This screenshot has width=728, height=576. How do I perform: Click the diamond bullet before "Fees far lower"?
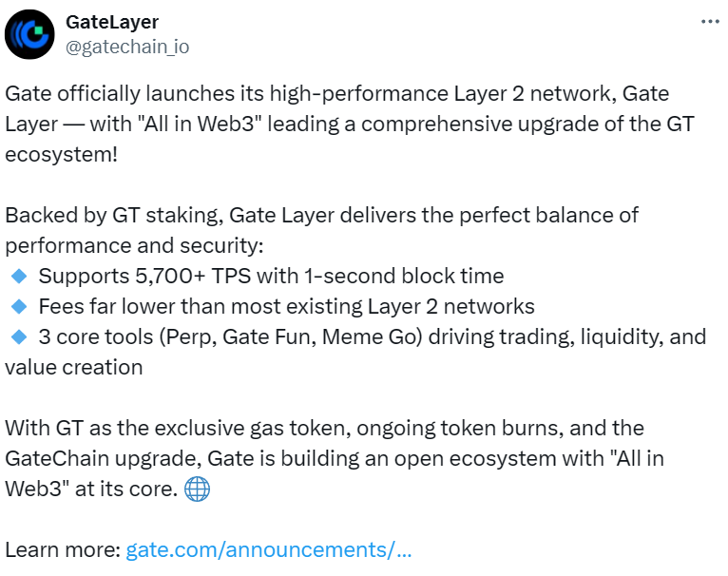click(x=18, y=307)
